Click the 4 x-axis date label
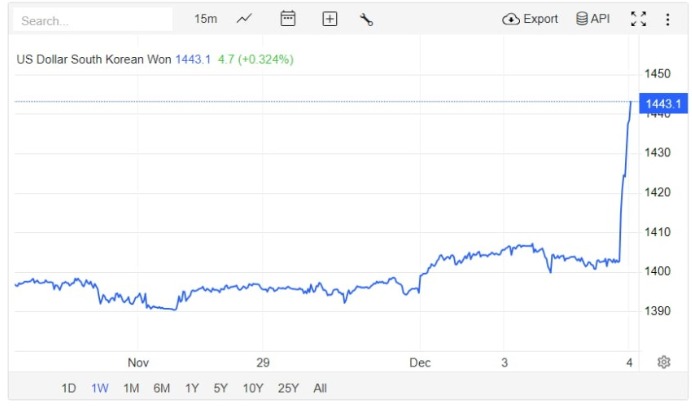Viewport: 692px width, 413px height. click(x=629, y=363)
